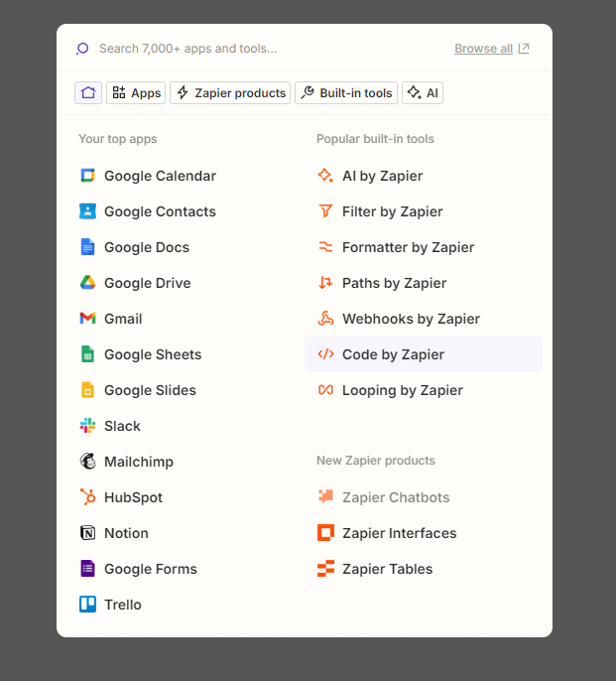The height and width of the screenshot is (681, 616).
Task: Click the Gmail envelope icon
Action: point(87,319)
